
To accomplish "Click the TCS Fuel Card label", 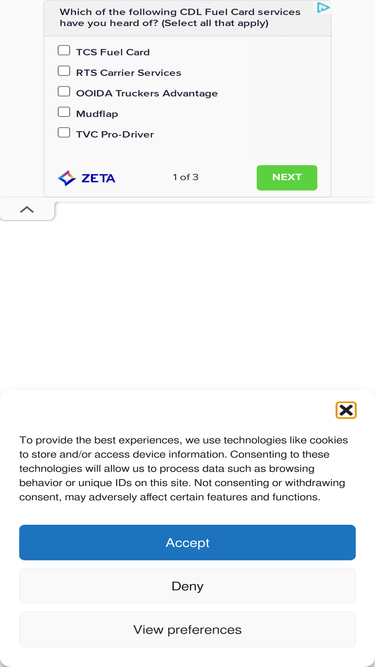I will (113, 52).
